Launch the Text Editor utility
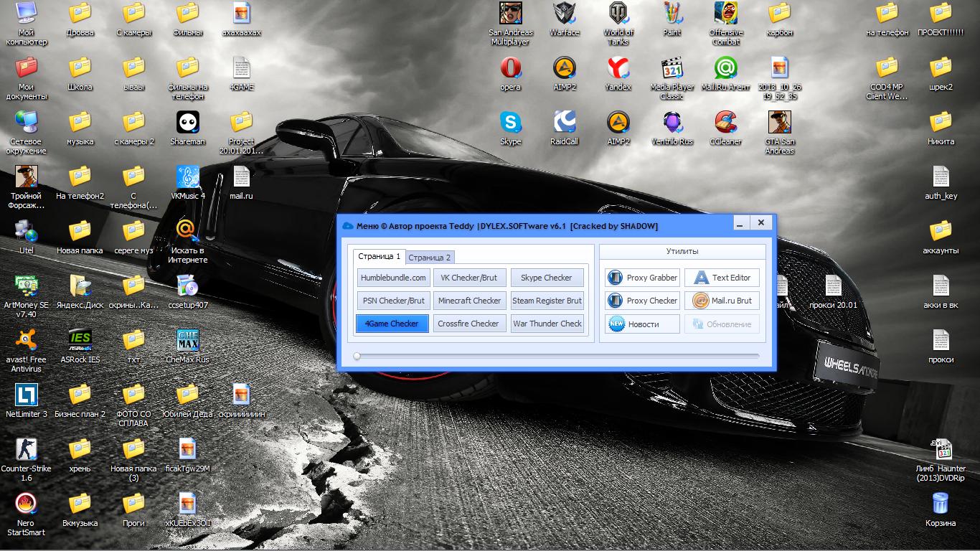This screenshot has height=551, width=980. (x=722, y=278)
